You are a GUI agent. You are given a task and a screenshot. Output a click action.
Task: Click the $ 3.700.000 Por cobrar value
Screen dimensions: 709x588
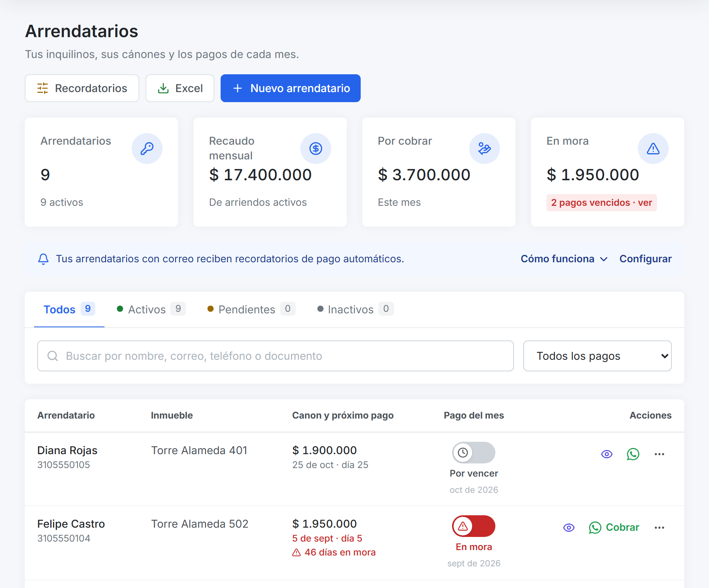(x=424, y=175)
